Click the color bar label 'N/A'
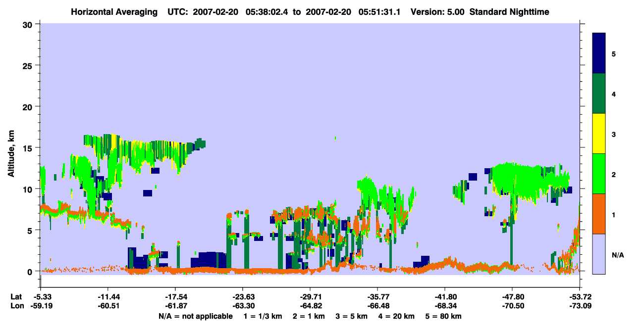The width and height of the screenshot is (644, 330). pyautogui.click(x=617, y=255)
